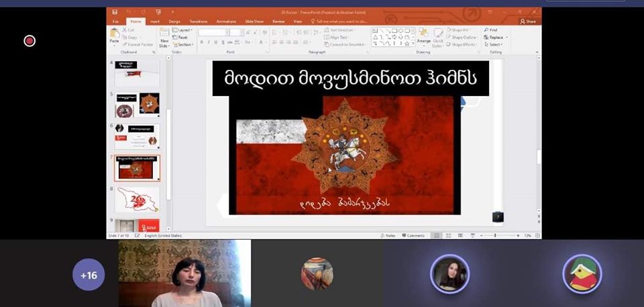Open the Font size combo box

point(236,32)
